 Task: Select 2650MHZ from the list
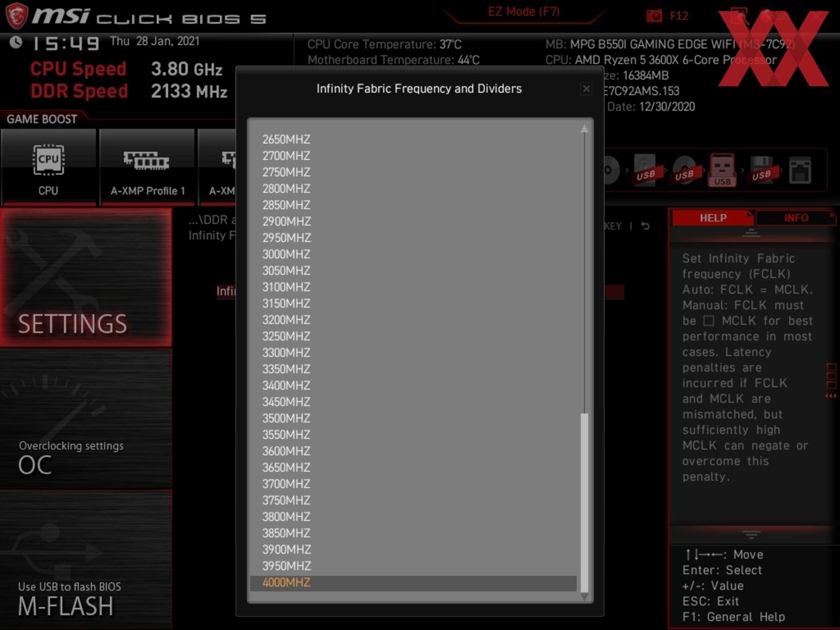(x=286, y=140)
